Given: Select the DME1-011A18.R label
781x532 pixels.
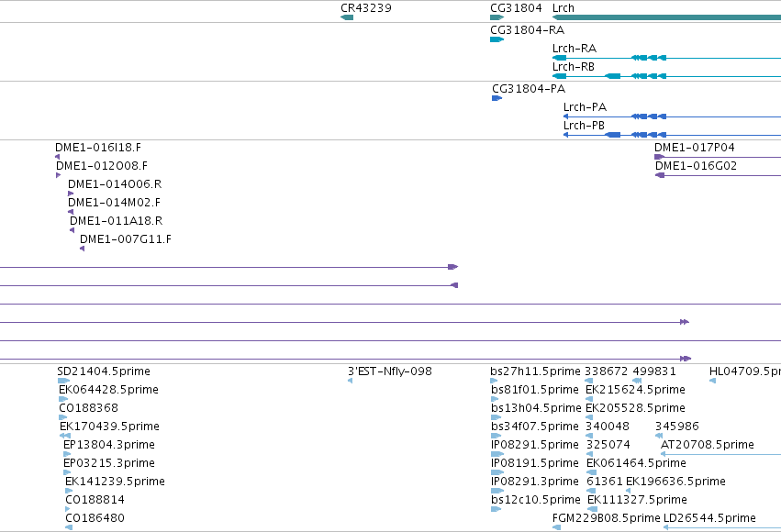Looking at the screenshot, I should pyautogui.click(x=116, y=221).
